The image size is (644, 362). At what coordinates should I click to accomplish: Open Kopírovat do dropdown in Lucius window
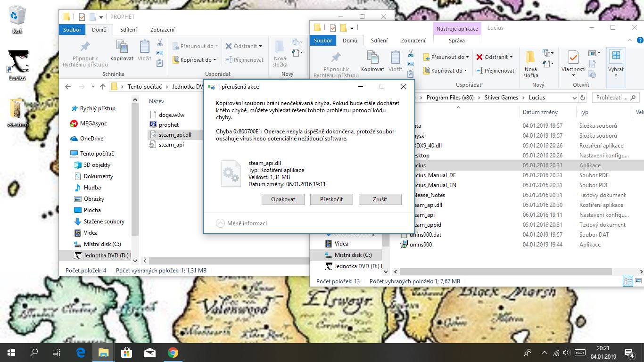tap(445, 71)
